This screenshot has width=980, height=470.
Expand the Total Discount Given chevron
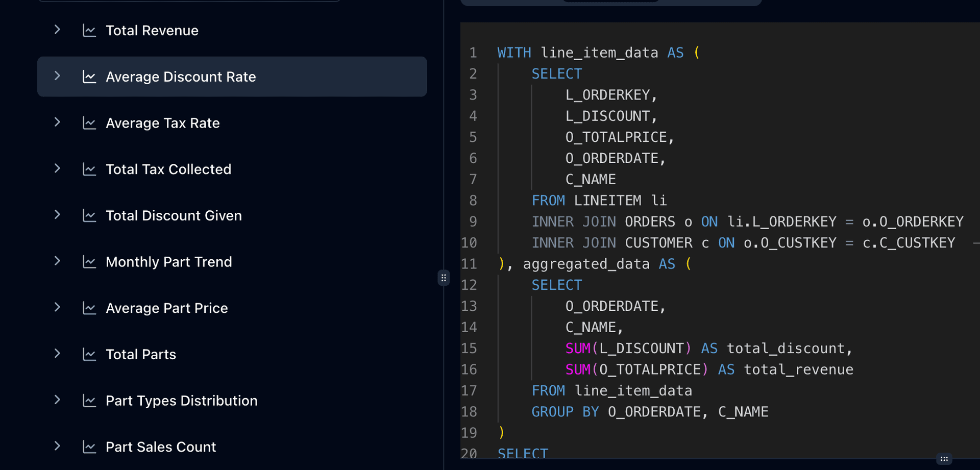tap(57, 215)
